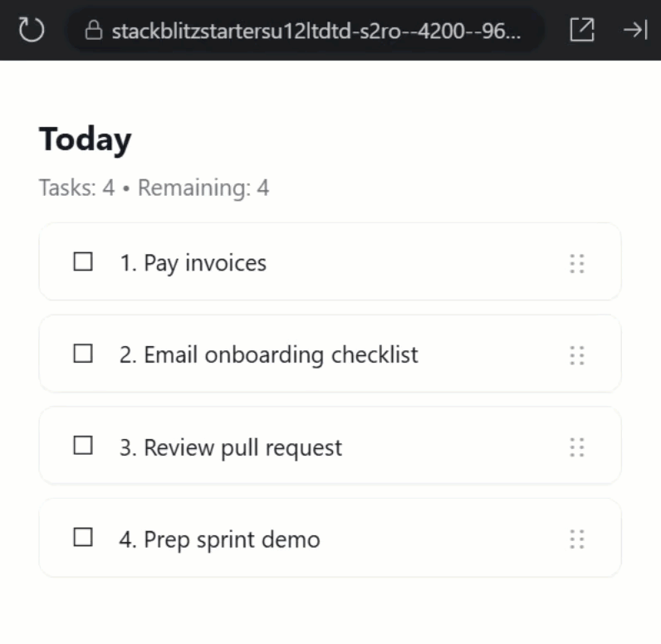661x644 pixels.
Task: Click the drag handle for Pay invoices
Action: pyautogui.click(x=577, y=264)
